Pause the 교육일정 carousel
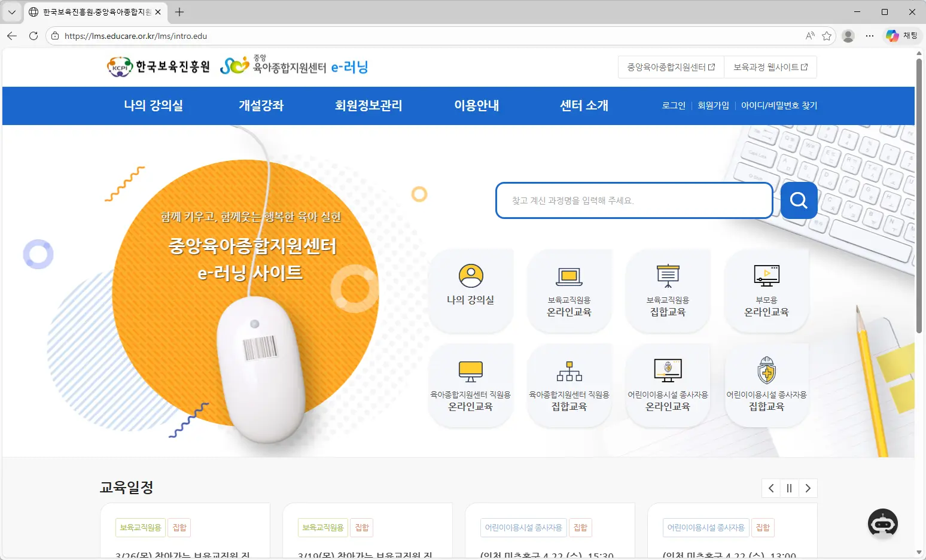Viewport: 926px width, 560px height. tap(789, 488)
